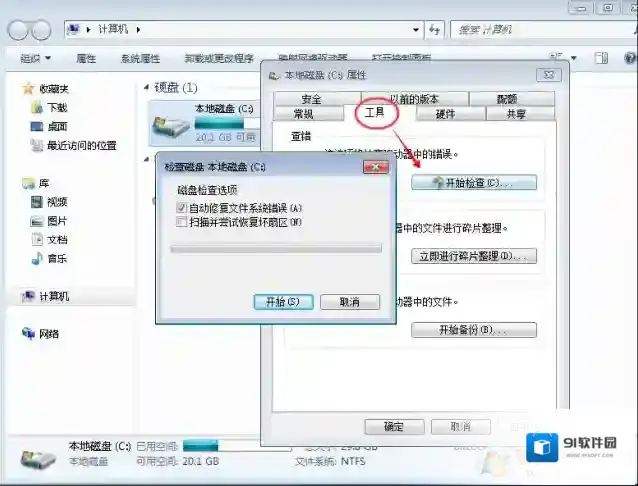
Task: Toggle 自动修复文件系统错误 checkbox
Action: [181, 207]
